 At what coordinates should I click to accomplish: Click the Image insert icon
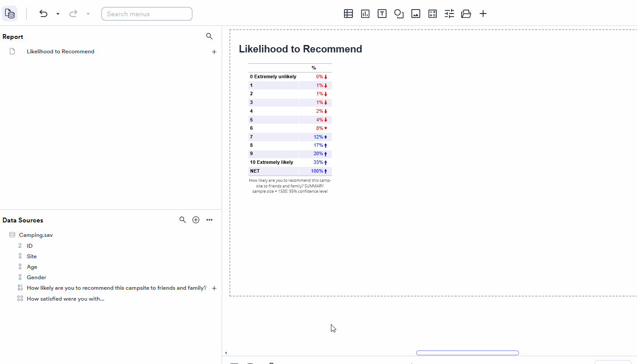click(x=416, y=14)
